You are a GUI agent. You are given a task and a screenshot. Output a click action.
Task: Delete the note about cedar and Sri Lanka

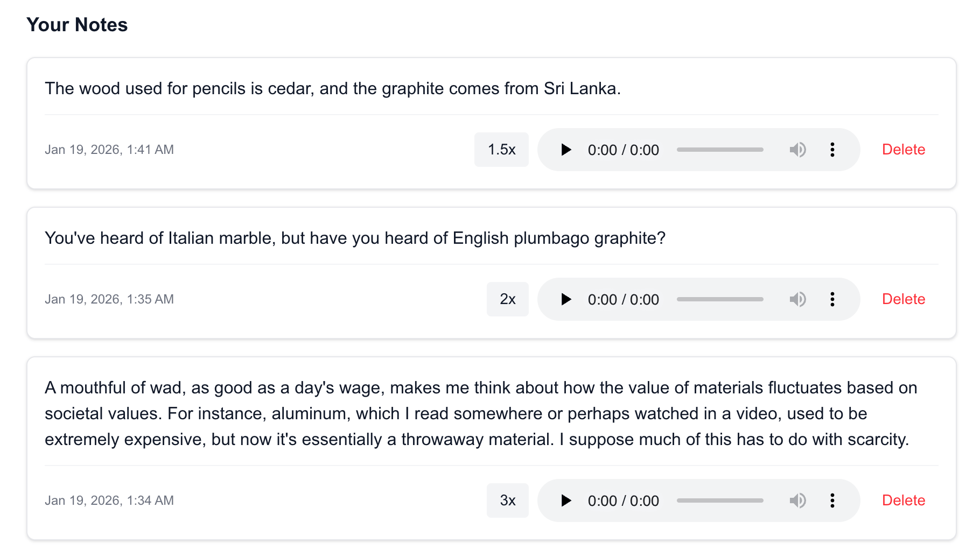[903, 150]
